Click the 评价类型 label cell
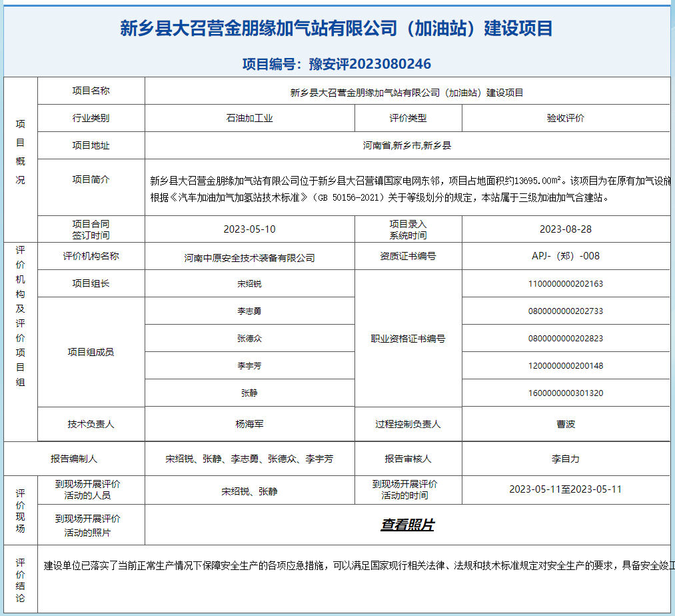This screenshot has height=616, width=675. click(x=408, y=118)
